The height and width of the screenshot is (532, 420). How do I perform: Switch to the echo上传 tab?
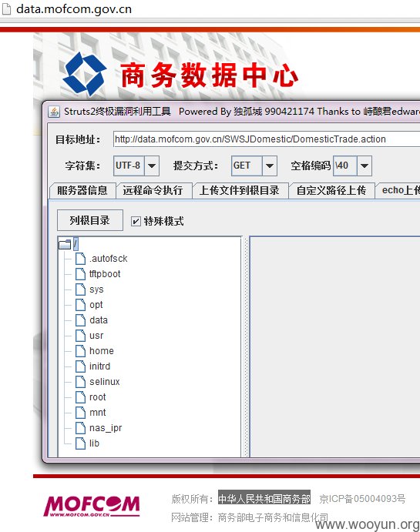[x=398, y=190]
